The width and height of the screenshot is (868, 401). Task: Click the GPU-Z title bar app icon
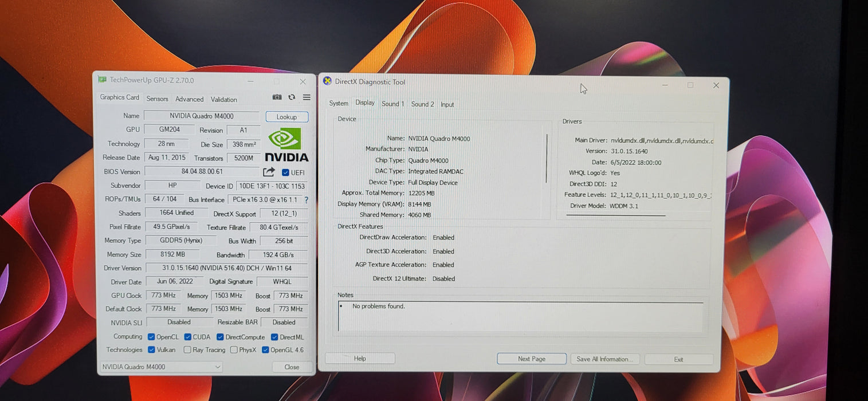102,80
